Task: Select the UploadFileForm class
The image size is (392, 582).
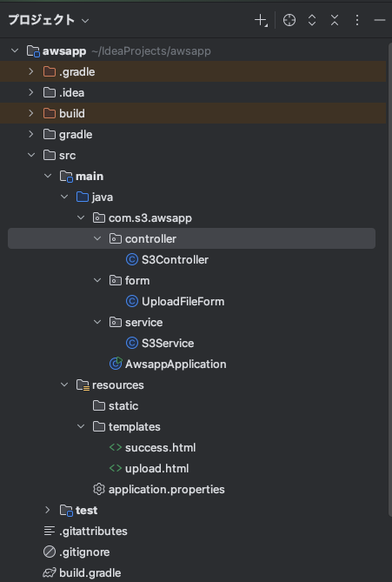Action: coord(183,301)
